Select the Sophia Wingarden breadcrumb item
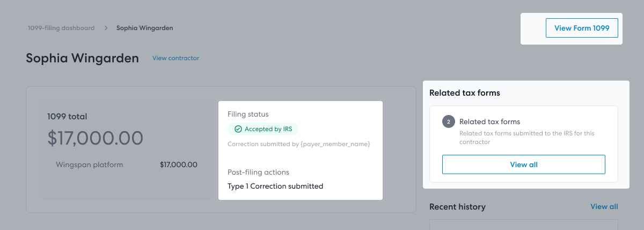Image resolution: width=644 pixels, height=230 pixels. pos(145,28)
